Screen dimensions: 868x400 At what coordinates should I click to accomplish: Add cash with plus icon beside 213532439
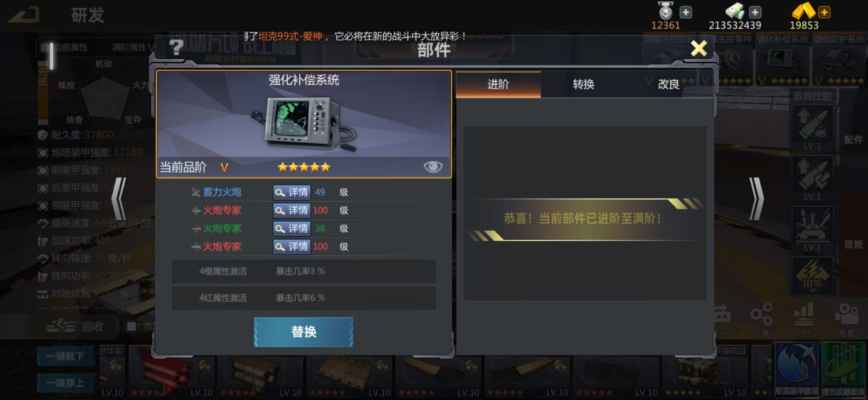point(755,12)
